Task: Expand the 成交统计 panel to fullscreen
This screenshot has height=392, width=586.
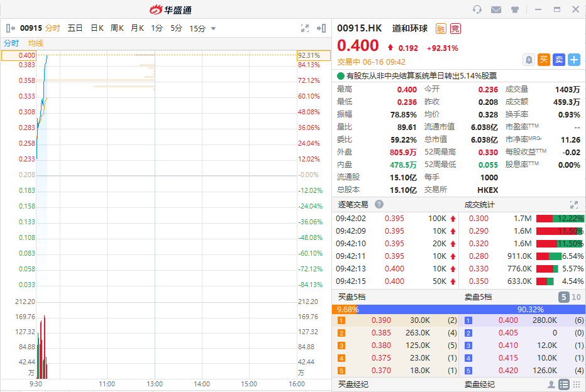Action: tap(573, 204)
